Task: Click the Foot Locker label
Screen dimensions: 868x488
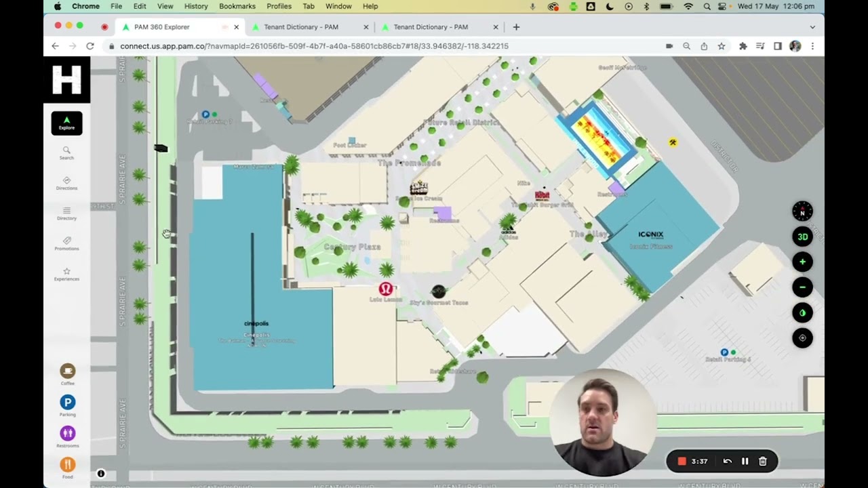Action: tap(350, 145)
